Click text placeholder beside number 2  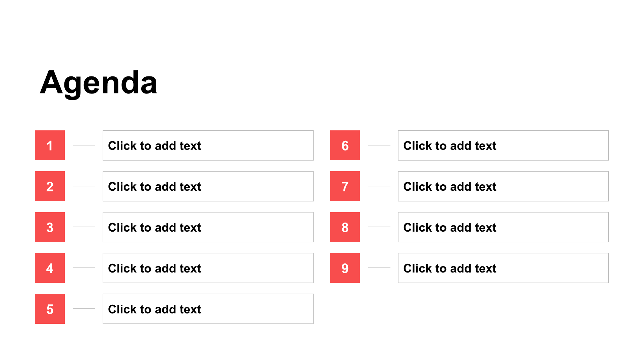[208, 186]
